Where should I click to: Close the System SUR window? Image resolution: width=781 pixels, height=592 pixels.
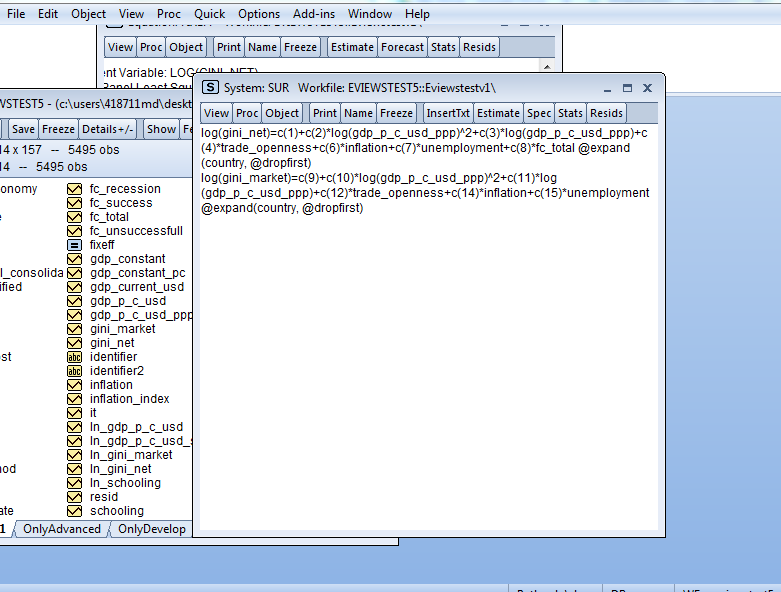coord(647,88)
